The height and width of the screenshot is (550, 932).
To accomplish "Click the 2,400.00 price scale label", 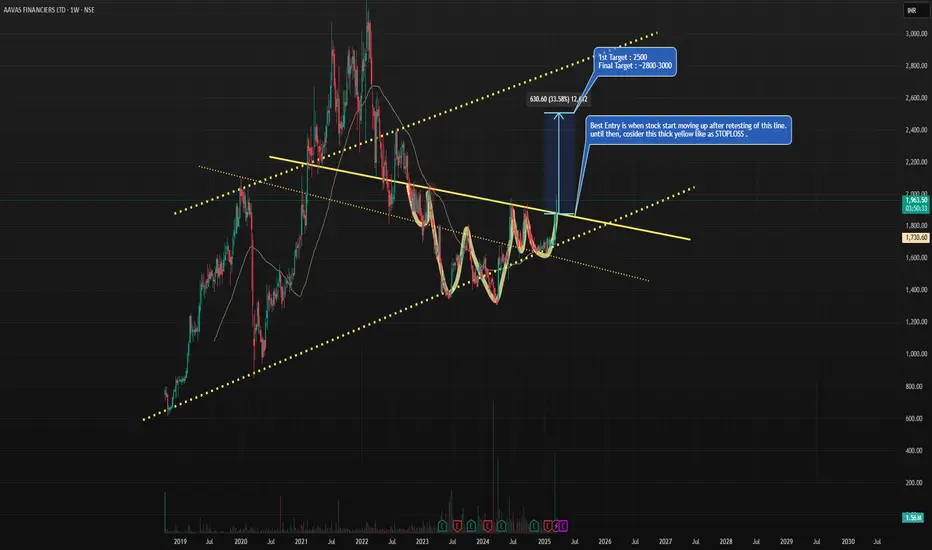I will [x=916, y=130].
